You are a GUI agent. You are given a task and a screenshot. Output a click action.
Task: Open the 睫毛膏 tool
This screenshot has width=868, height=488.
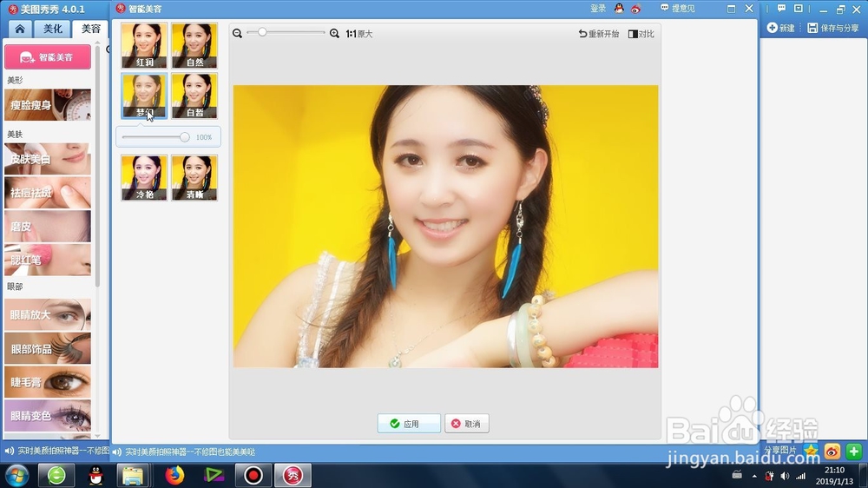[48, 382]
